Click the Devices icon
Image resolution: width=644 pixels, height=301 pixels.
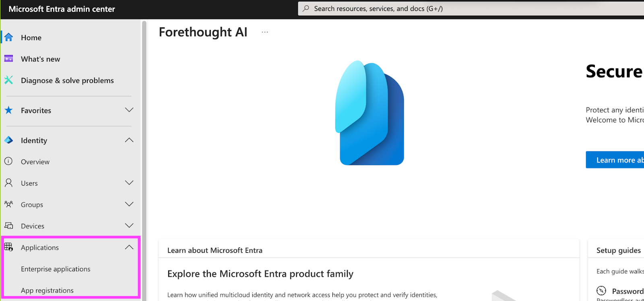(x=8, y=226)
